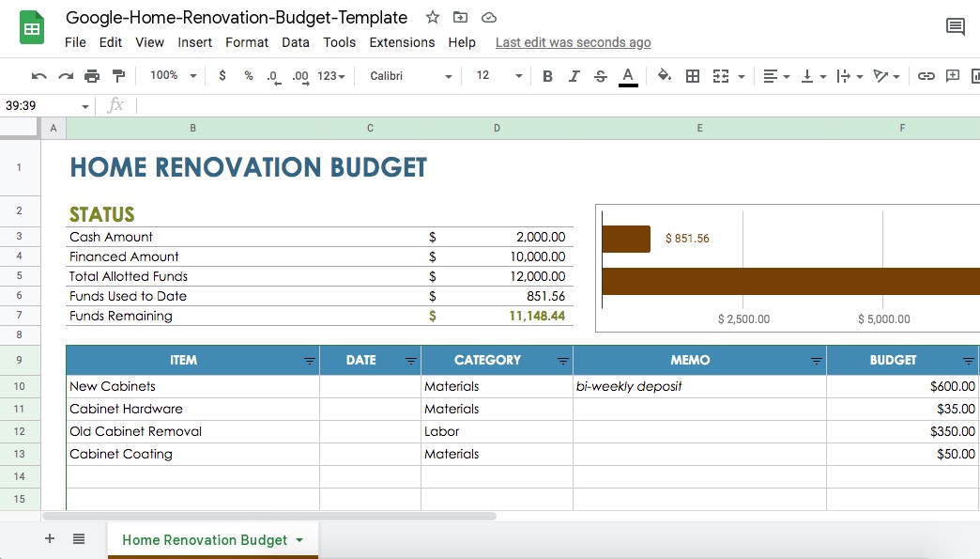Expand the Name box dropdown arrow

click(85, 106)
